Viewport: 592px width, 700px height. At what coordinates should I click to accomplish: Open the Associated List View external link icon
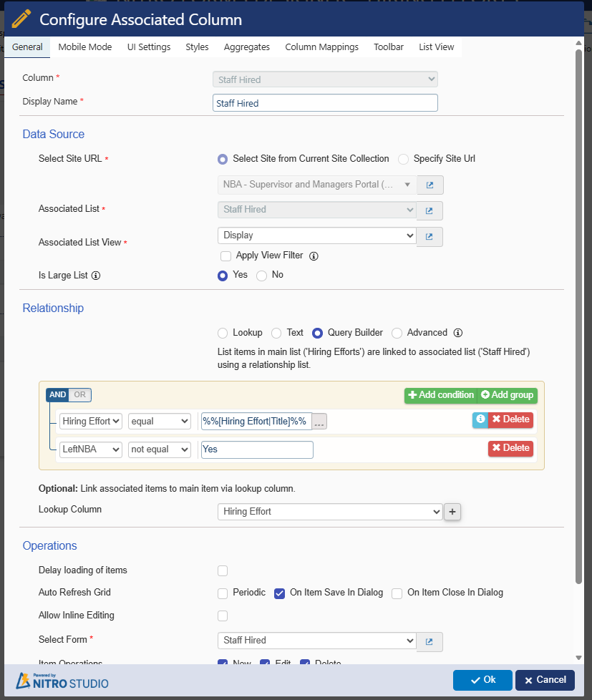click(430, 236)
